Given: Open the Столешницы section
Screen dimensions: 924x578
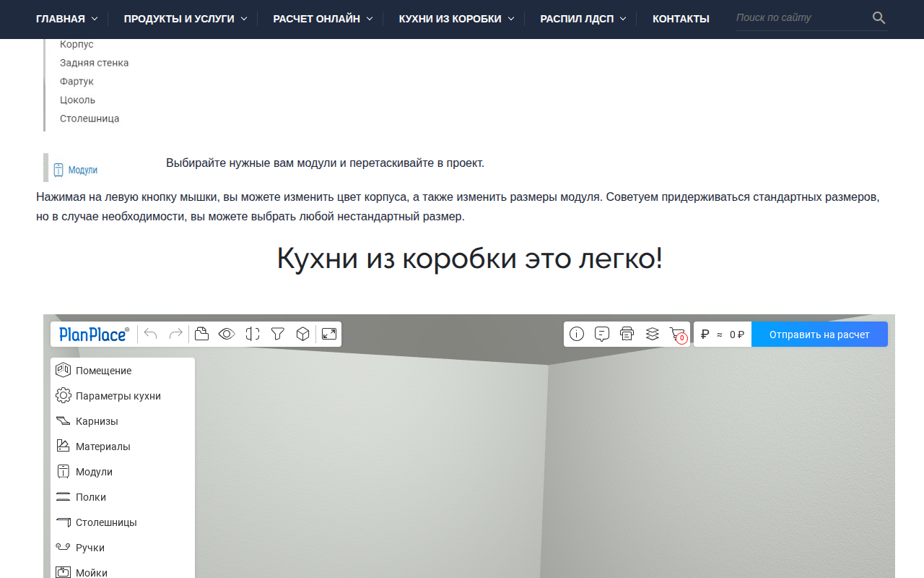Looking at the screenshot, I should point(123,522).
